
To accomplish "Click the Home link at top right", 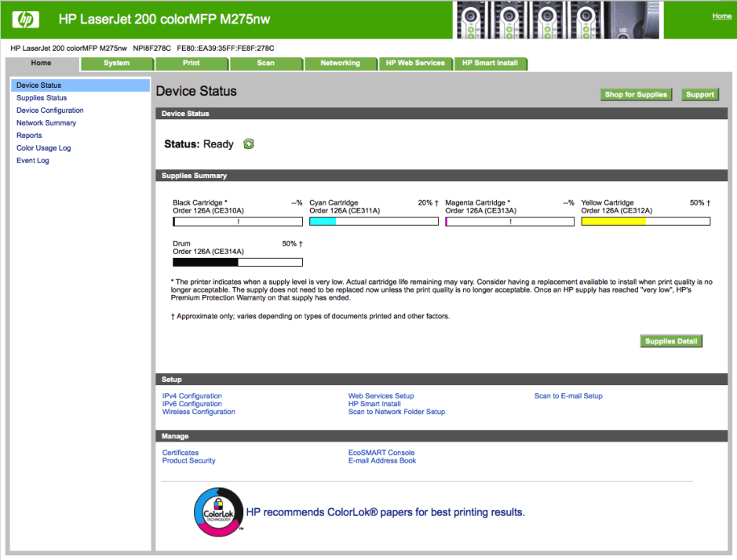I will tap(721, 16).
